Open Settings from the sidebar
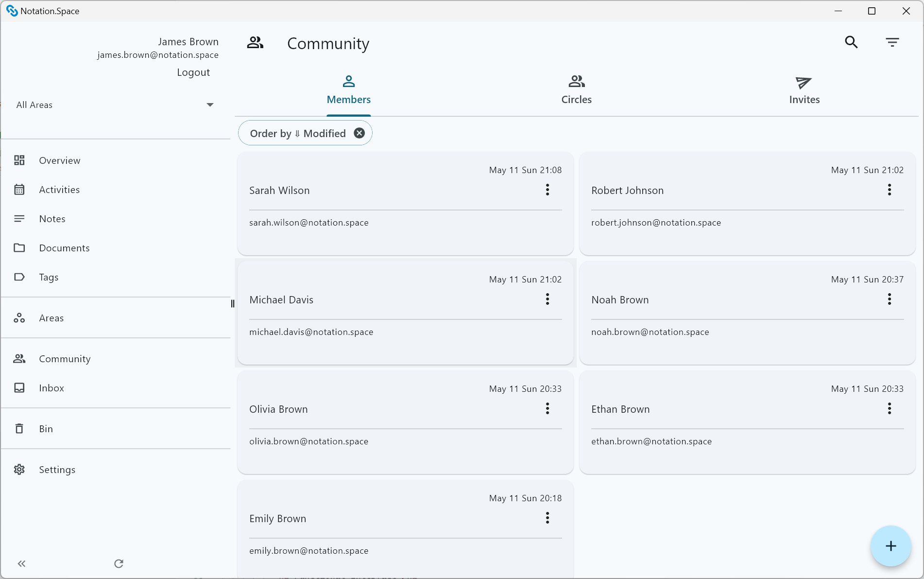This screenshot has height=579, width=924. [x=57, y=470]
